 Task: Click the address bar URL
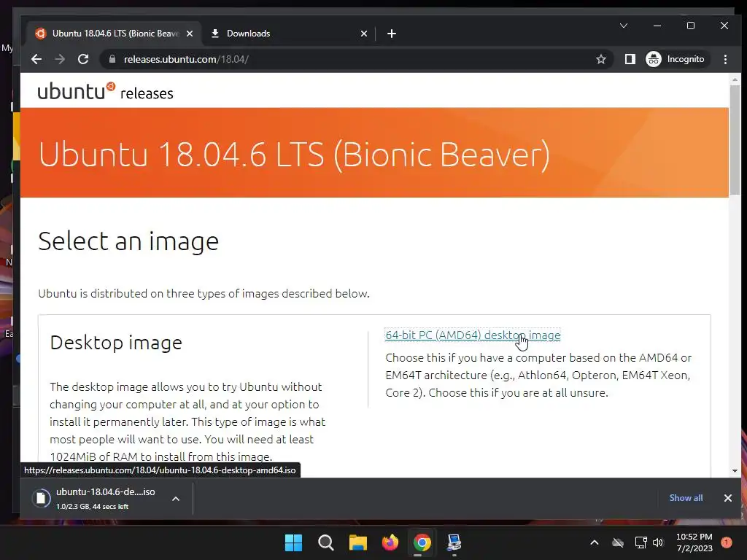point(186,59)
